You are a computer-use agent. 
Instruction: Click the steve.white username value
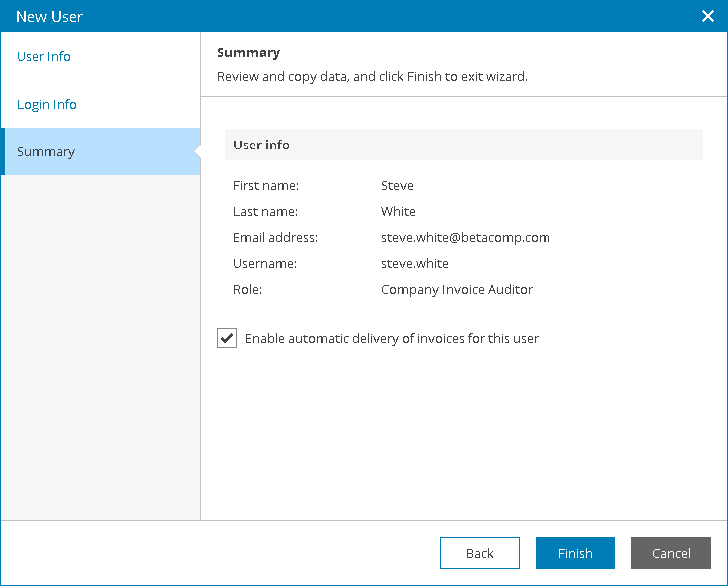(x=415, y=263)
